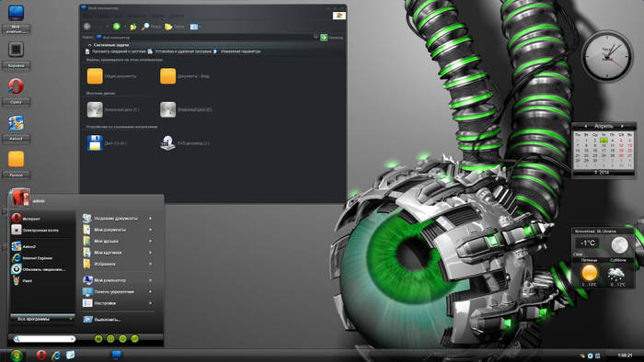The width and height of the screenshot is (644, 362).
Task: Launch Internet Explorer from the taskbar
Action: click(56, 355)
